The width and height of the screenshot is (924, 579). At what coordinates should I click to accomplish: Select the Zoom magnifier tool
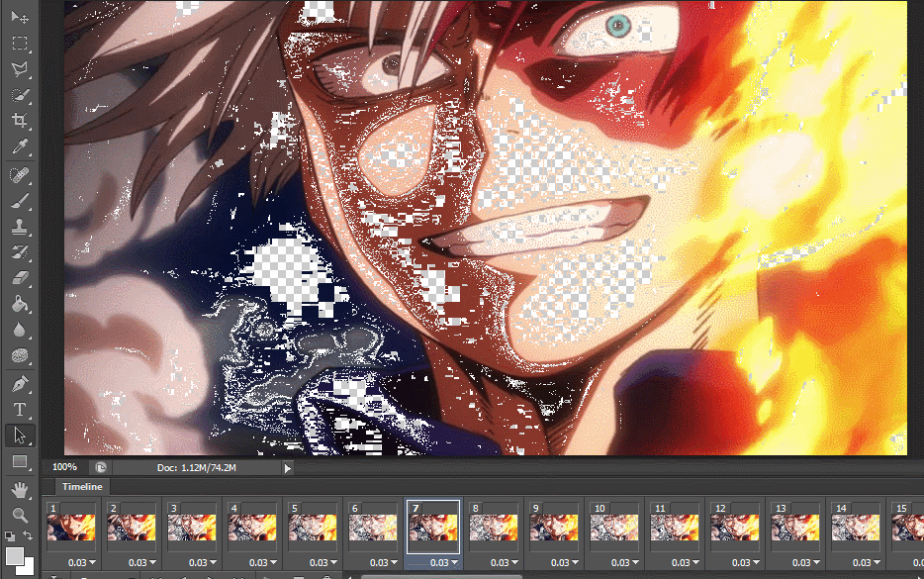[20, 515]
